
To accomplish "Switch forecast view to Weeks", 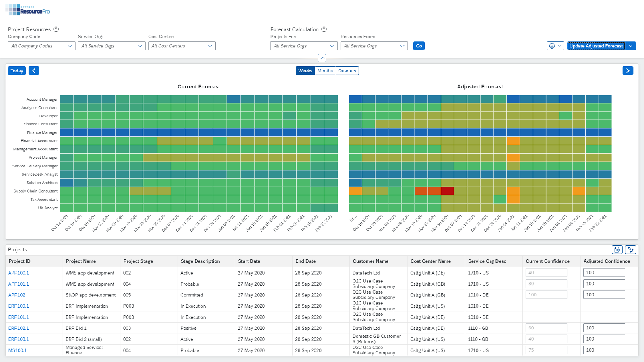I will (305, 71).
